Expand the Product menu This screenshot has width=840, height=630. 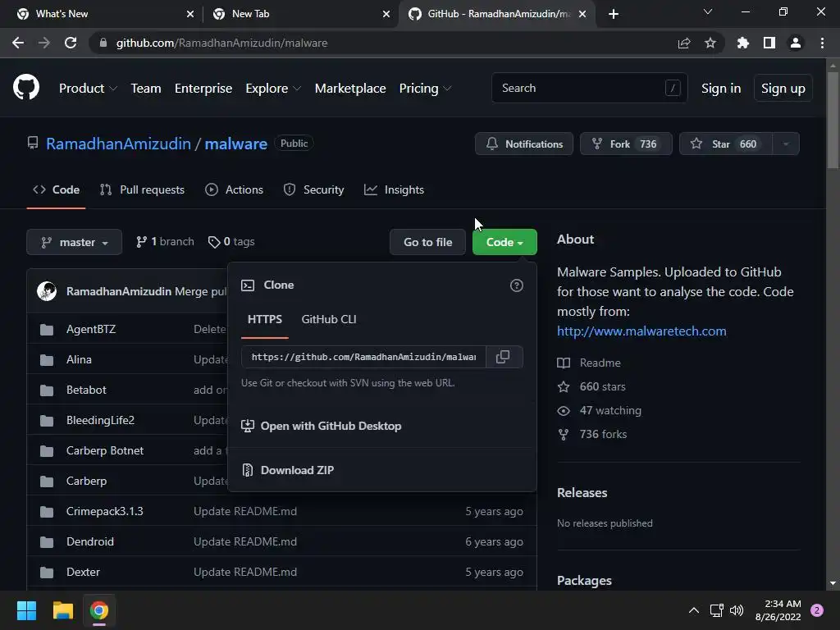coord(88,89)
